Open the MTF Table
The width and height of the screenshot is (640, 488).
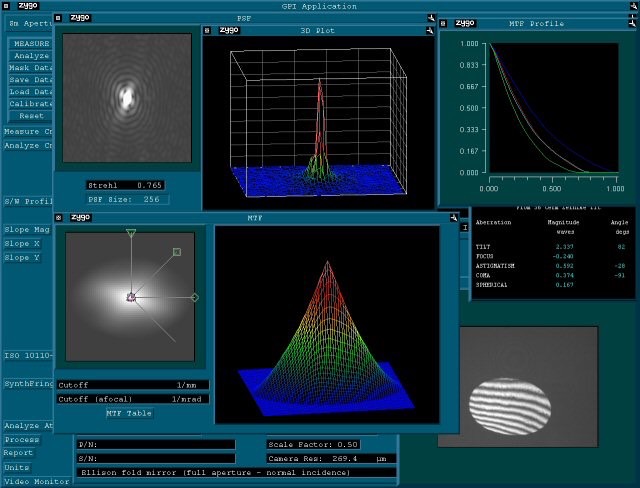(130, 412)
